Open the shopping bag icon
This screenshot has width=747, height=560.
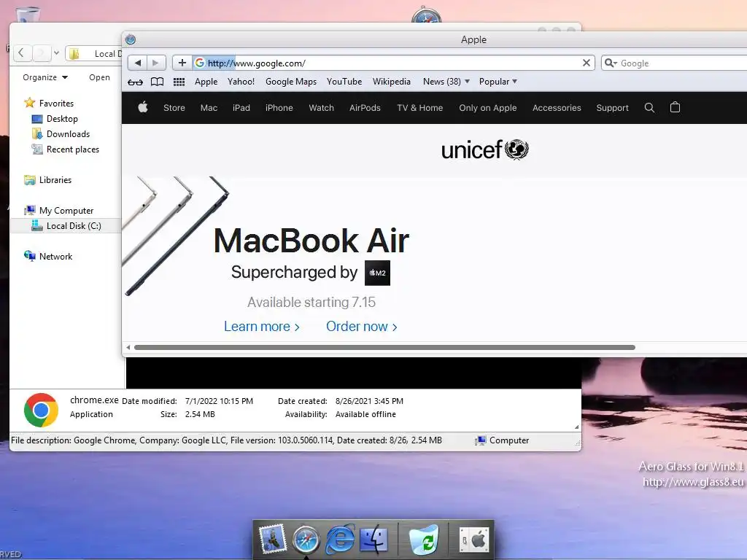[x=675, y=107]
